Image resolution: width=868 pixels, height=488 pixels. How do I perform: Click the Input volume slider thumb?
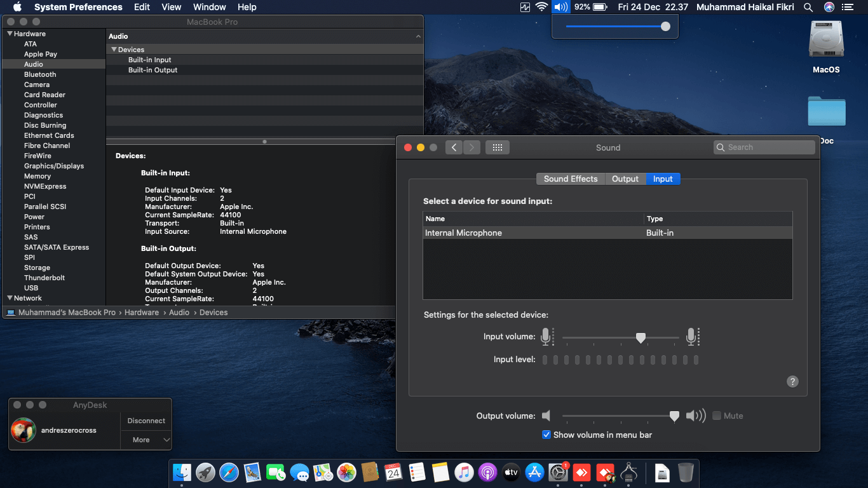coord(641,337)
